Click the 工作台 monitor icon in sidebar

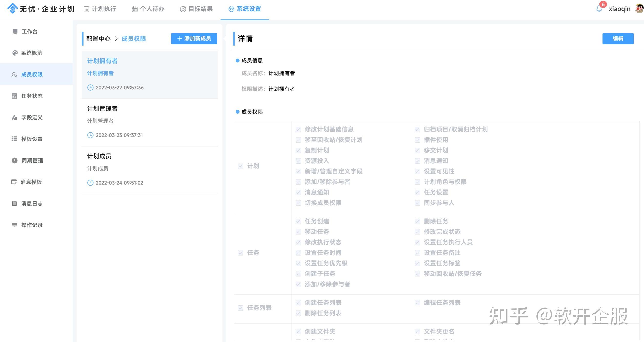tap(15, 31)
